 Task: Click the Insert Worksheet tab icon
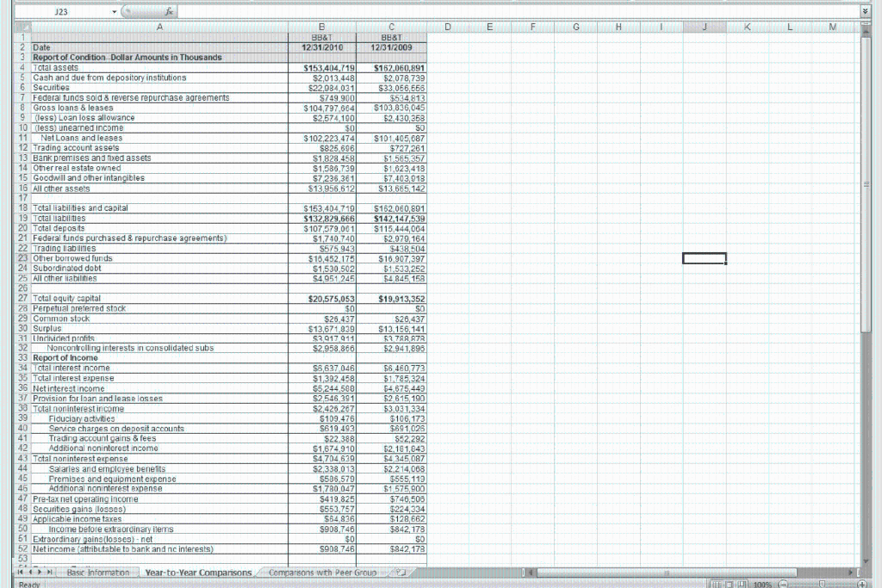pyautogui.click(x=401, y=573)
